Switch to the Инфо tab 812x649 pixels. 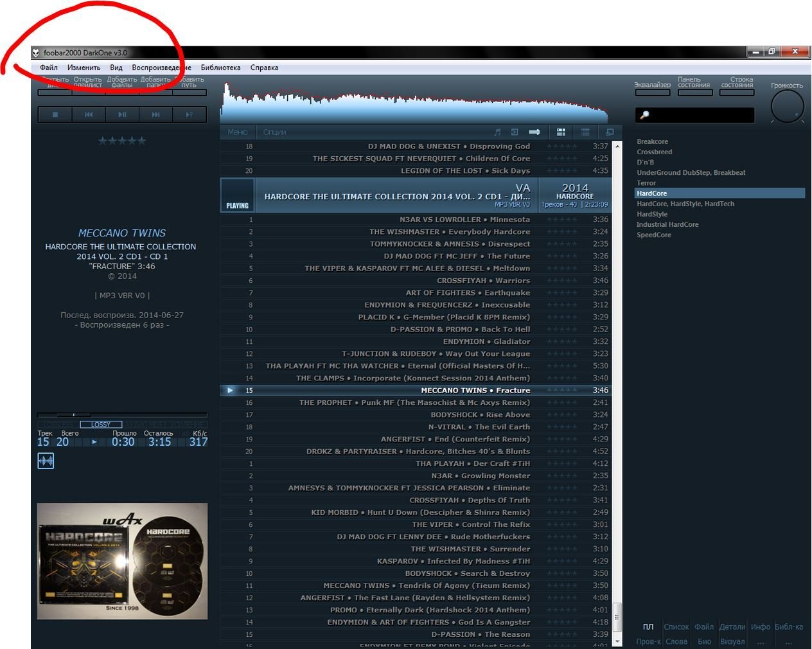click(761, 627)
